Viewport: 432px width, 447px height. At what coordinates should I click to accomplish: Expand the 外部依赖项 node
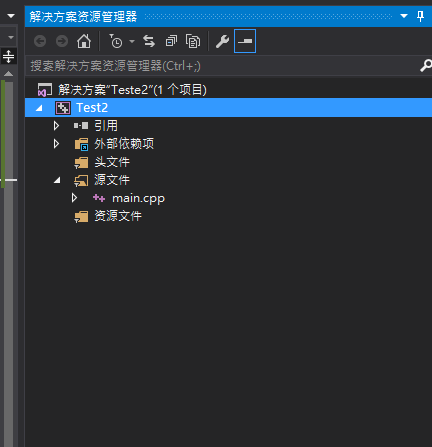pyautogui.click(x=56, y=144)
